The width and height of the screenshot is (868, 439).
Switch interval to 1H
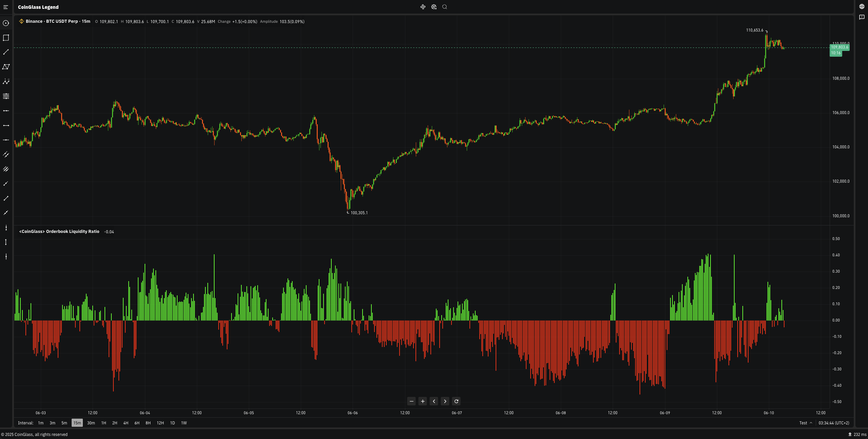[x=104, y=423]
